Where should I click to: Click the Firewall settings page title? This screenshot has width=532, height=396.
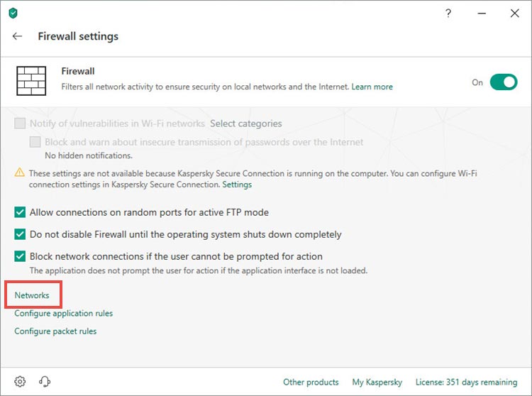coord(78,36)
